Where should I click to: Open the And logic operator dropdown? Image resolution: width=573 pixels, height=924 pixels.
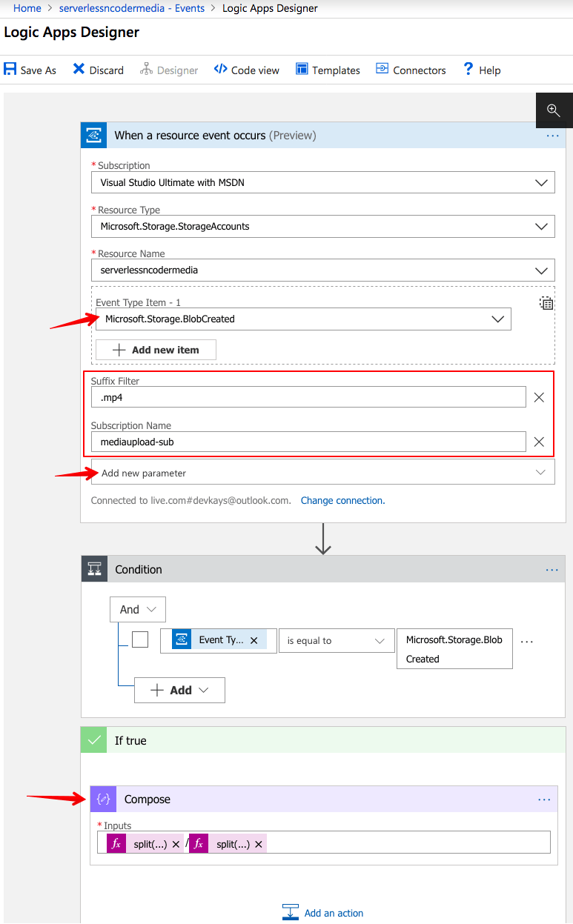pos(150,609)
